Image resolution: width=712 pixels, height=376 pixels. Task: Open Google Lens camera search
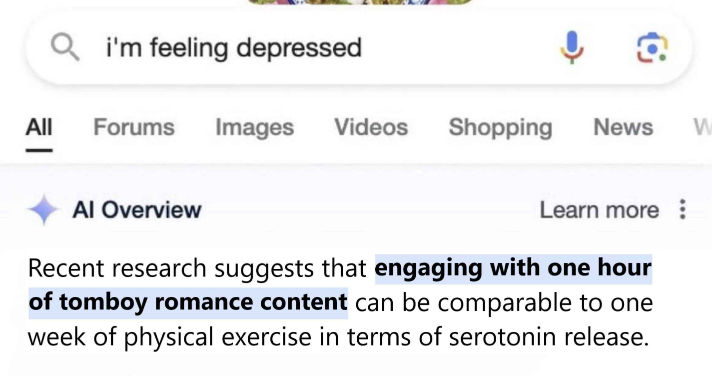[x=652, y=48]
